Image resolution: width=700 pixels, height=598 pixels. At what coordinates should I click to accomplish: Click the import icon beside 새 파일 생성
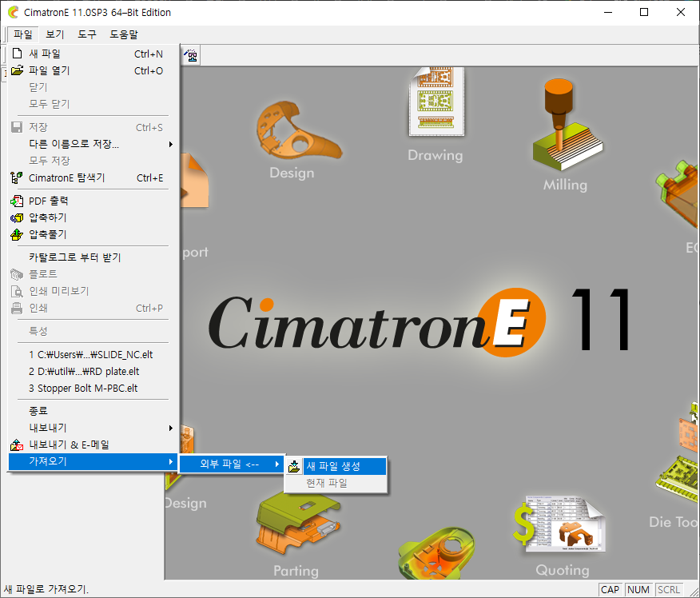pos(294,466)
